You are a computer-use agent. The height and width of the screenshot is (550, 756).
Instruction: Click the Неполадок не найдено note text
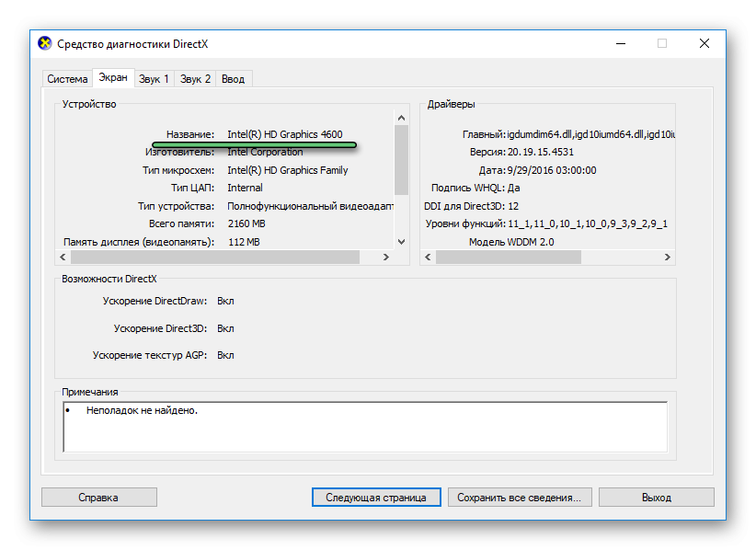coord(142,410)
